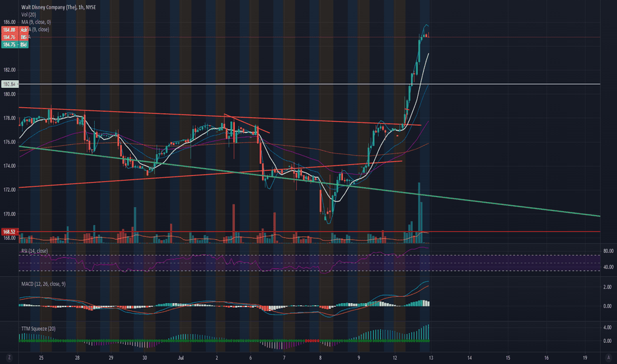Click the 80.00 RSI scale label
The height and width of the screenshot is (364, 617).
(x=608, y=251)
